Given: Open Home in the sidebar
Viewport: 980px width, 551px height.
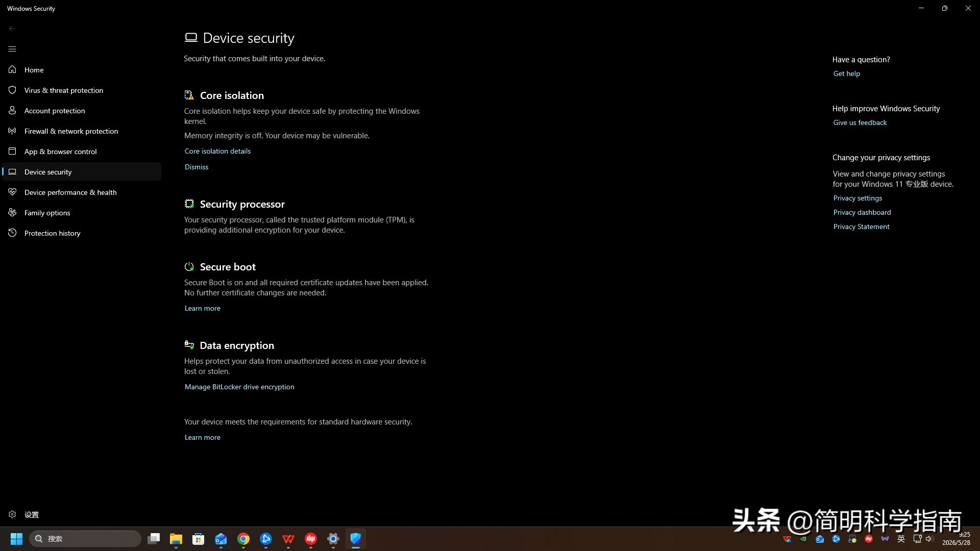Looking at the screenshot, I should pos(82,70).
